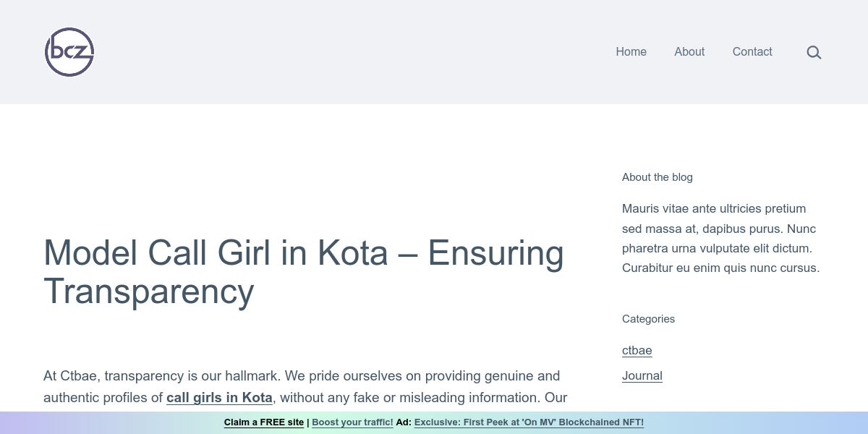Click 'Claim a FREE site' link
868x434 pixels.
coord(264,422)
